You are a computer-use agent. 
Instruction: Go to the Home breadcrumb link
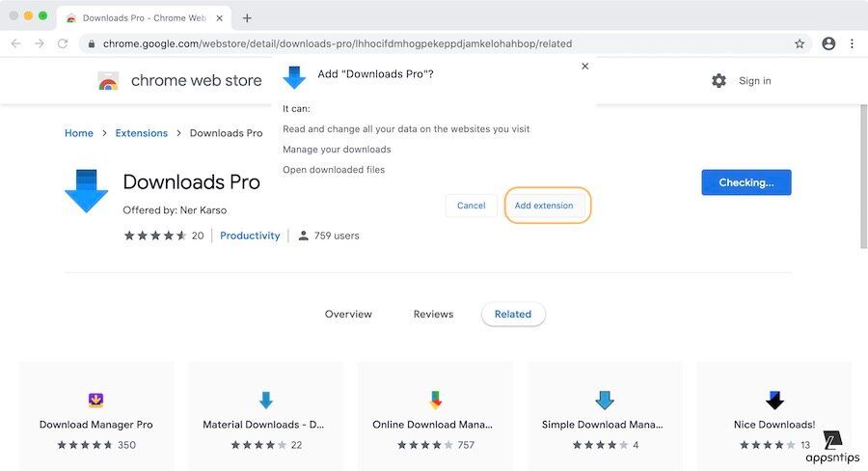click(79, 133)
